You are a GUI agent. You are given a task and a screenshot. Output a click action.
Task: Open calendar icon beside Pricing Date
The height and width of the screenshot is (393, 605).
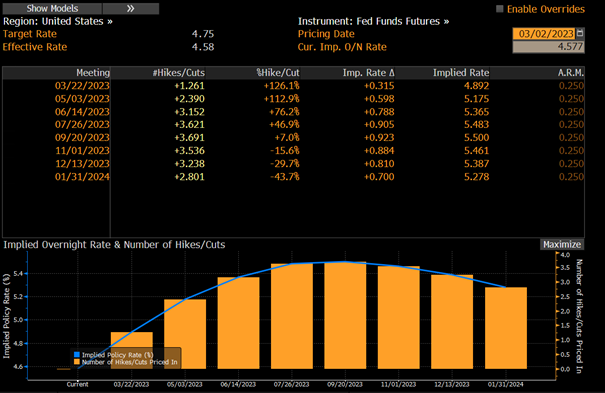580,34
